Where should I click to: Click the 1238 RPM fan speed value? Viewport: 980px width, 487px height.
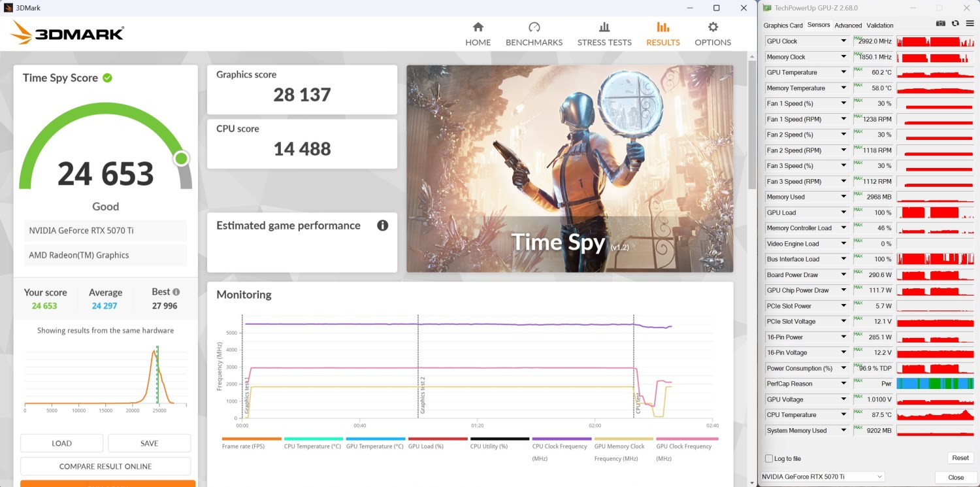tap(877, 119)
